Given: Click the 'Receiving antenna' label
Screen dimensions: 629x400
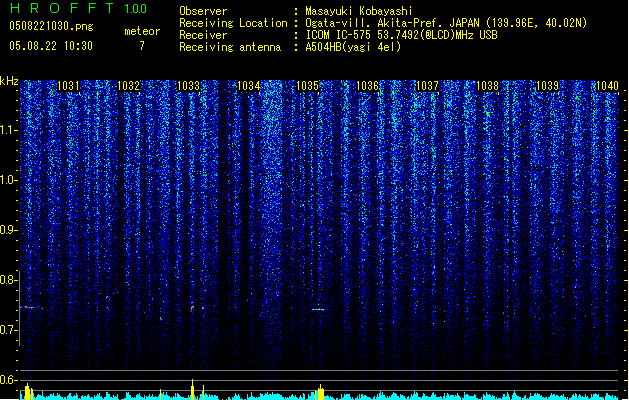Looking at the screenshot, I should pos(230,47).
